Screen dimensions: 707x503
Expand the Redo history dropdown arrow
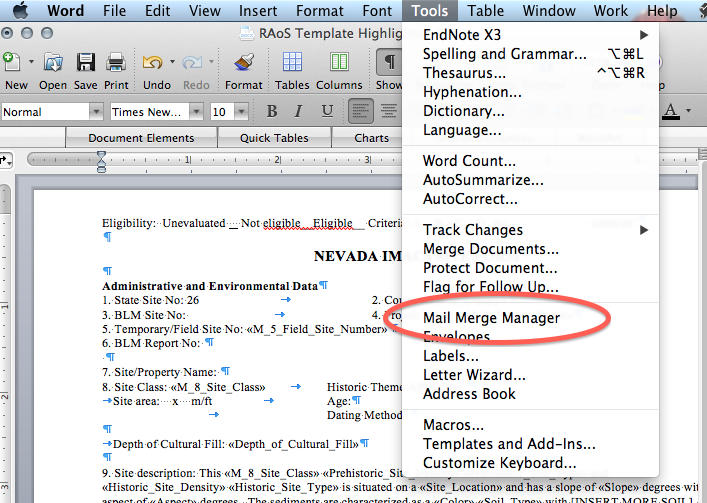211,61
